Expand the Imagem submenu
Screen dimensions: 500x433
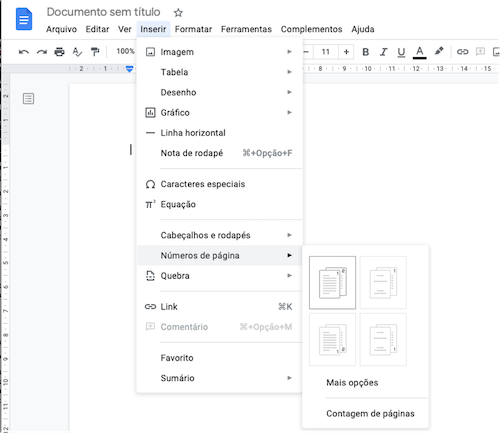tap(219, 52)
